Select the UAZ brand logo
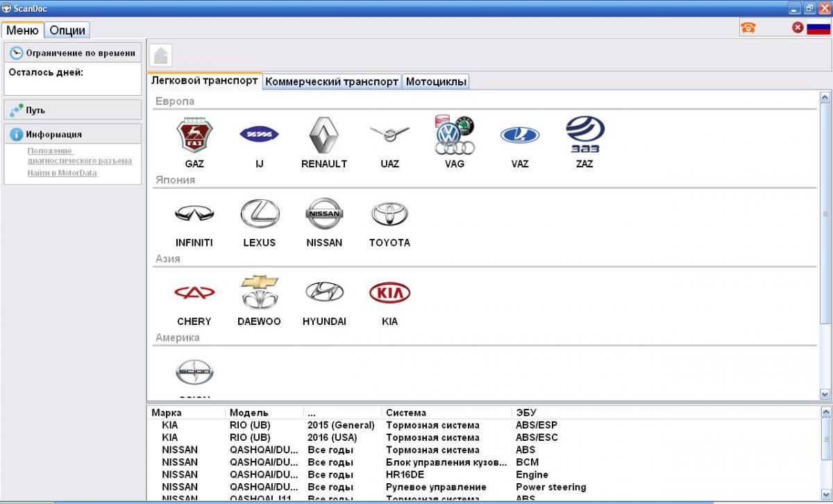This screenshot has height=504, width=833. [x=389, y=133]
